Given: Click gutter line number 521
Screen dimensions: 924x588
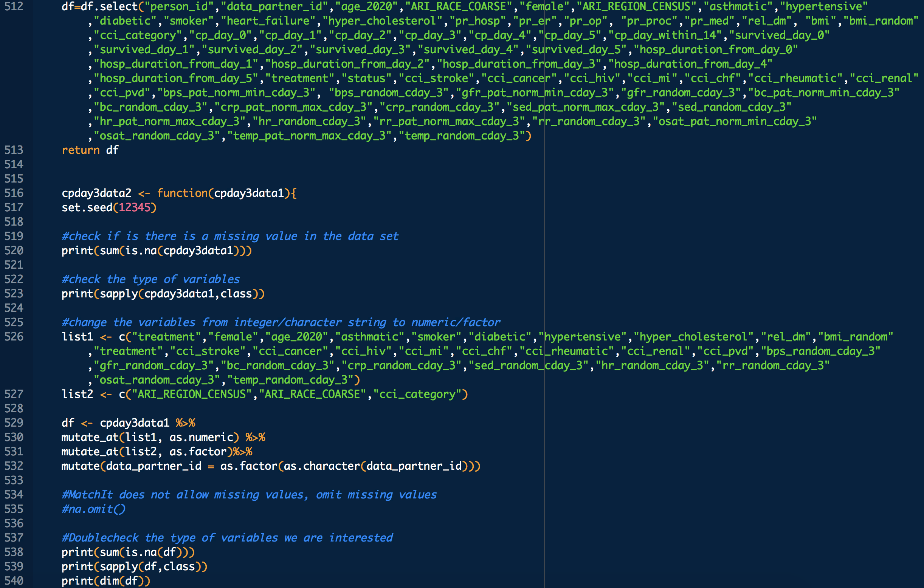Looking at the screenshot, I should coord(14,265).
